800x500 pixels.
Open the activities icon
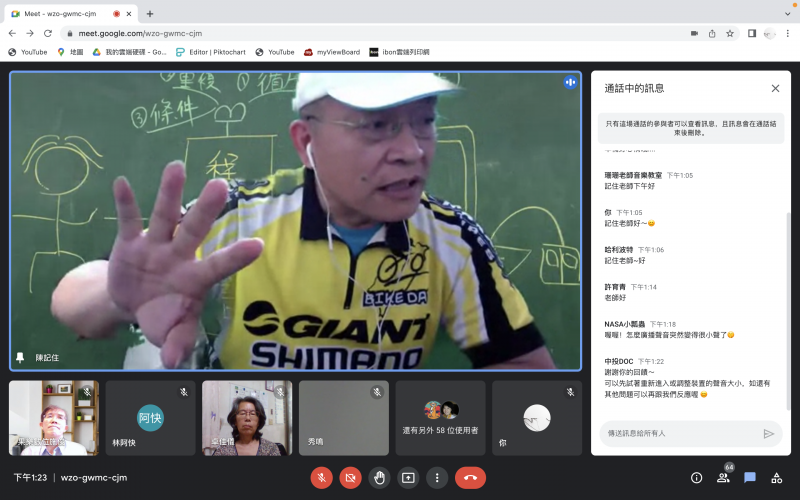tap(776, 478)
